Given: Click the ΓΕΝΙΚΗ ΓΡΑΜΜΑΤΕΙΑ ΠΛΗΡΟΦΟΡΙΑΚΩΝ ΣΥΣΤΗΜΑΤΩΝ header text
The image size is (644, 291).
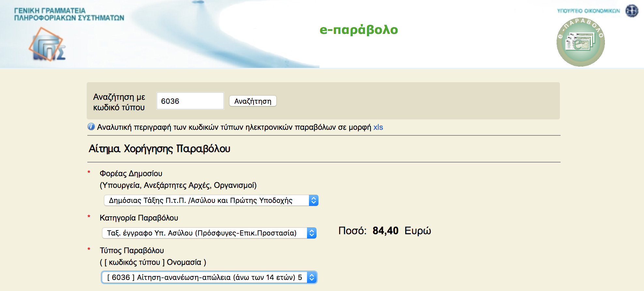Looking at the screenshot, I should click(x=69, y=14).
